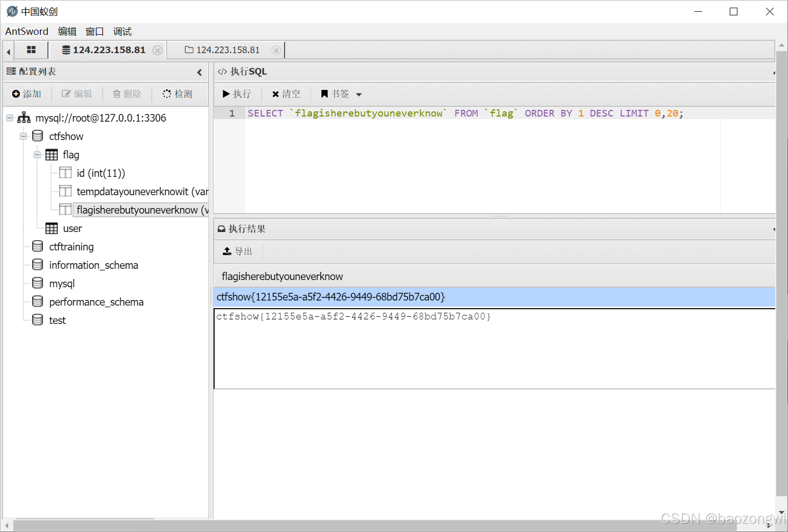Viewport: 788px width, 532px height.
Task: Select the highlighted ctfshow{12155e5a...} result row
Action: [x=494, y=296]
